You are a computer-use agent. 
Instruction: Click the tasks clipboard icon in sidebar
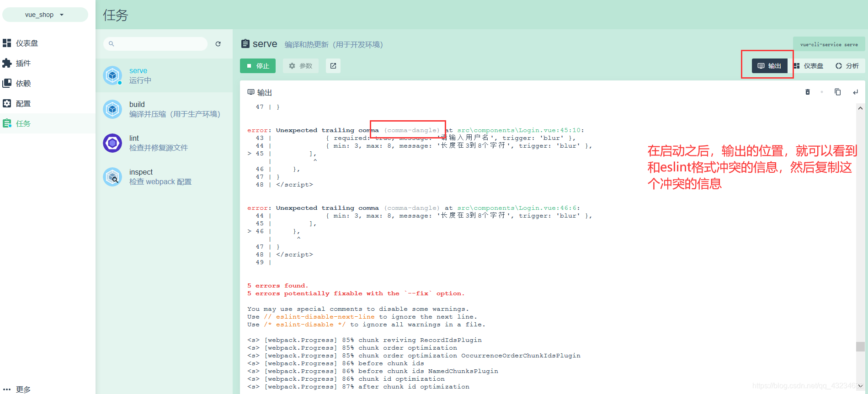[x=7, y=123]
